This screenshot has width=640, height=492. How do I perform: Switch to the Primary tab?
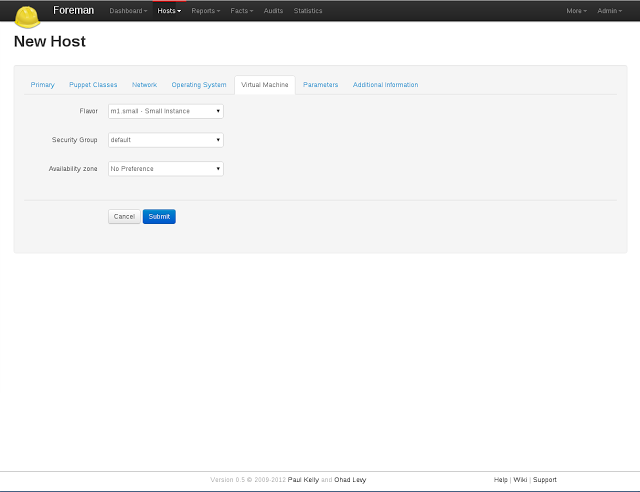(x=42, y=85)
